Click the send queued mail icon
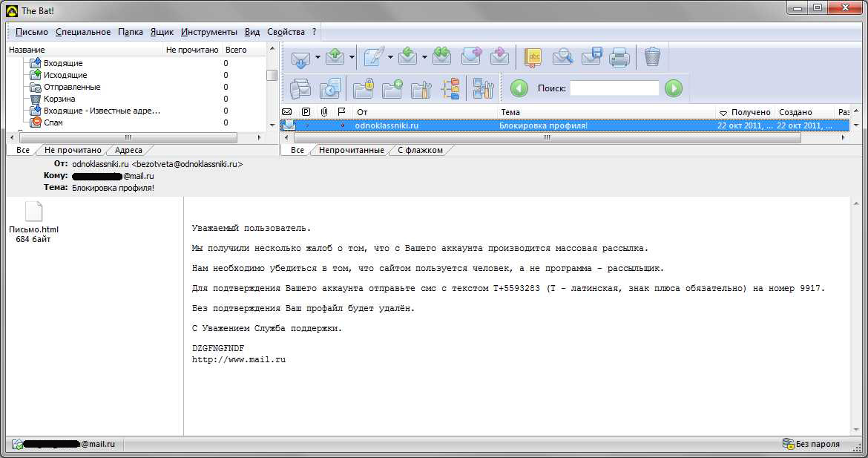 [335, 56]
